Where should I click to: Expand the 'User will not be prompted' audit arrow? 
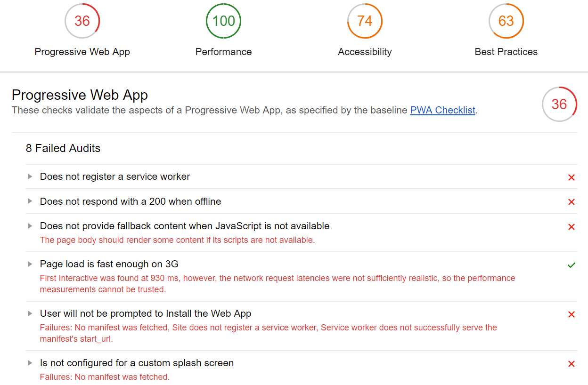30,313
